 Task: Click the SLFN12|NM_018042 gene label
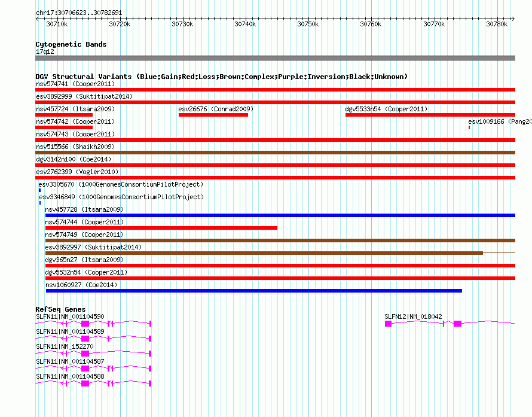pyautogui.click(x=413, y=316)
